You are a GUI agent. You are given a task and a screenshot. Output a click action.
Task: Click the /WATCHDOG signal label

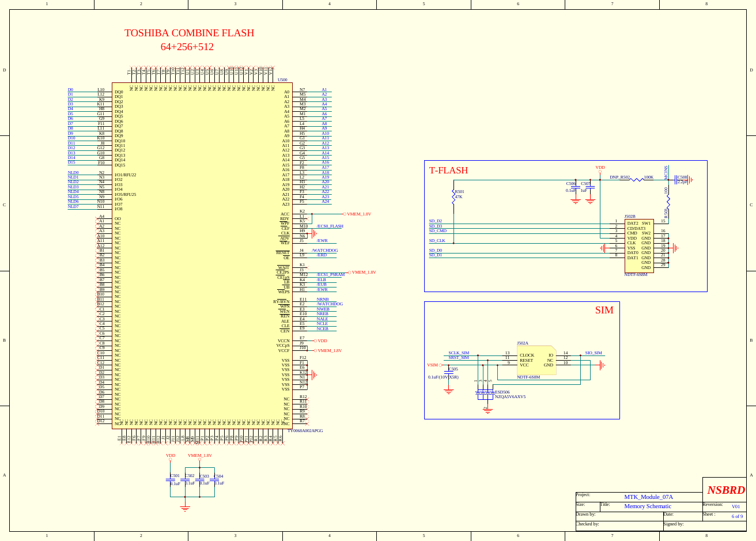tap(324, 251)
